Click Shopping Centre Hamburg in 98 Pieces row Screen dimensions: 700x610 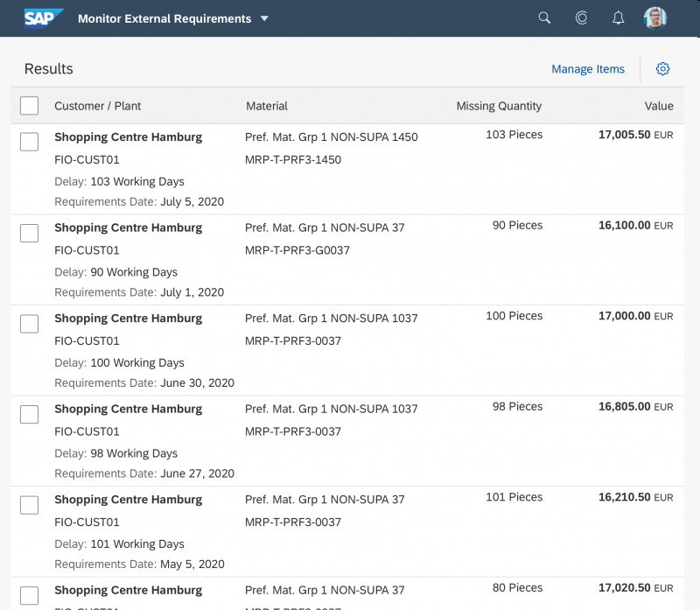point(128,409)
